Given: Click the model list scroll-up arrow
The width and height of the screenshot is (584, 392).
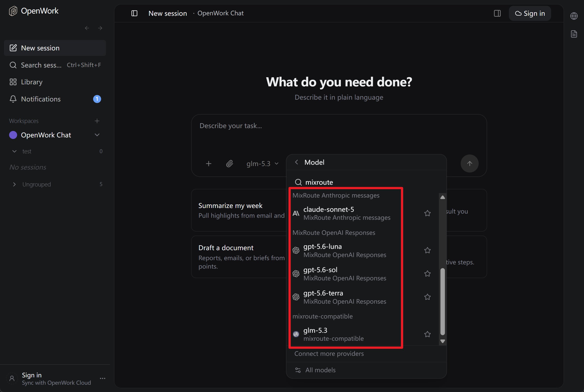Looking at the screenshot, I should point(442,197).
